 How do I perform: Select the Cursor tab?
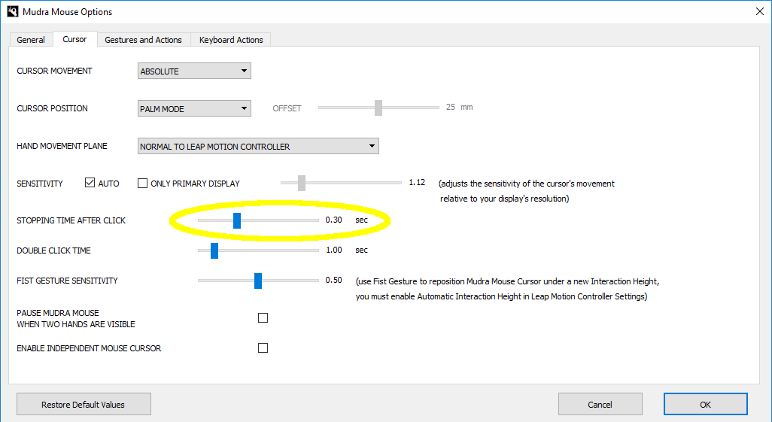click(74, 39)
